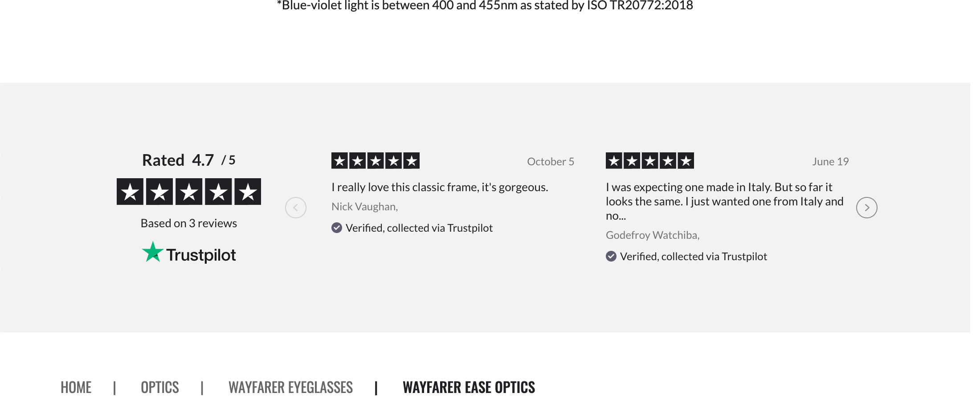The image size is (980, 401).
Task: Click the verified checkmark on Nick Vaughan's review
Action: coord(337,228)
